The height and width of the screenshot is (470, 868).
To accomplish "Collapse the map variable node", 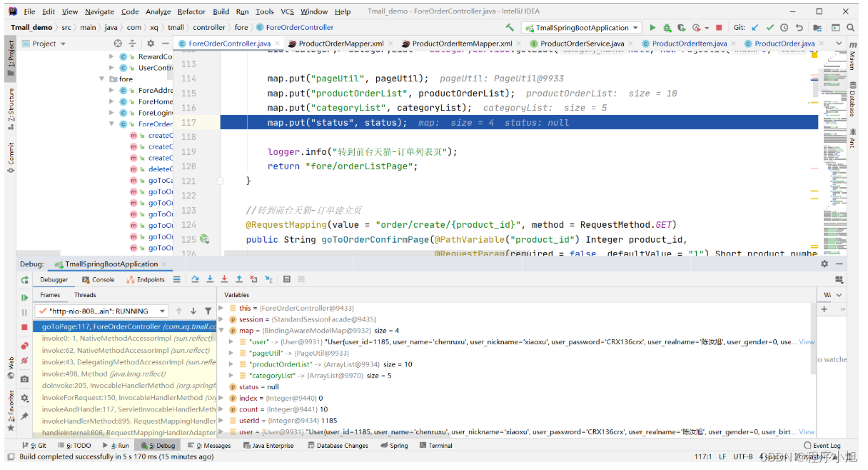I will [x=221, y=331].
